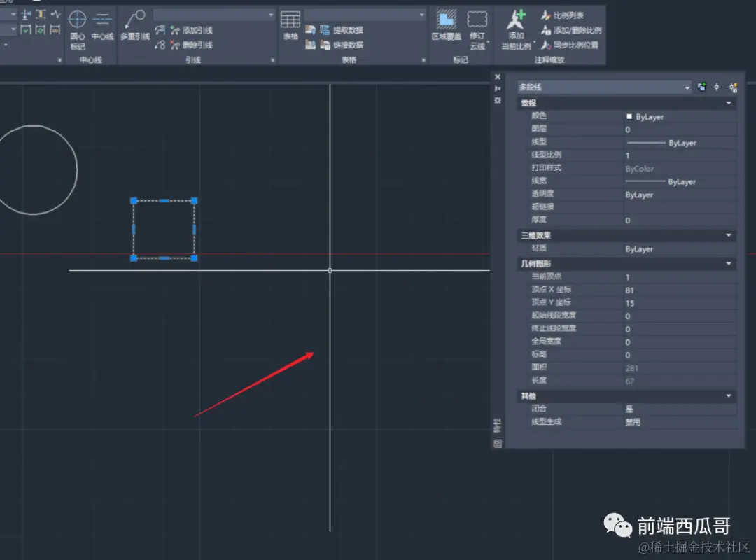Toggle auto-hide on properties palette
Image resolution: width=756 pixels, height=560 pixels.
tap(498, 88)
